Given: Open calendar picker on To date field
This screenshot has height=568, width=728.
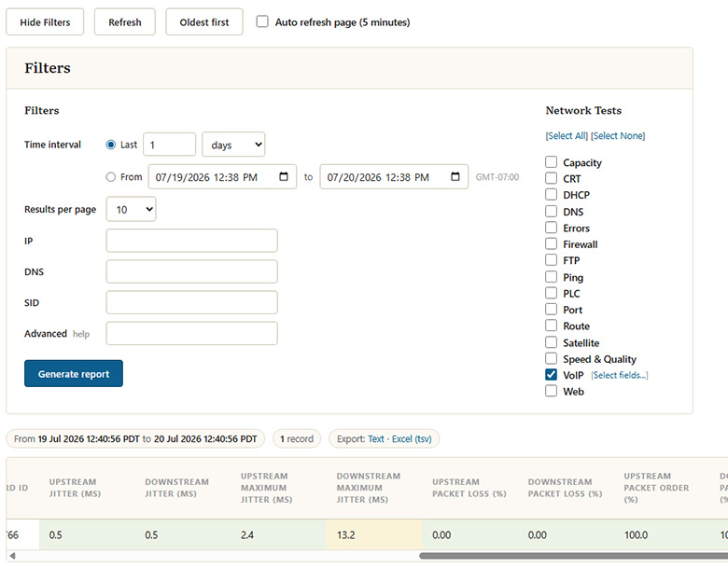Looking at the screenshot, I should pyautogui.click(x=455, y=177).
